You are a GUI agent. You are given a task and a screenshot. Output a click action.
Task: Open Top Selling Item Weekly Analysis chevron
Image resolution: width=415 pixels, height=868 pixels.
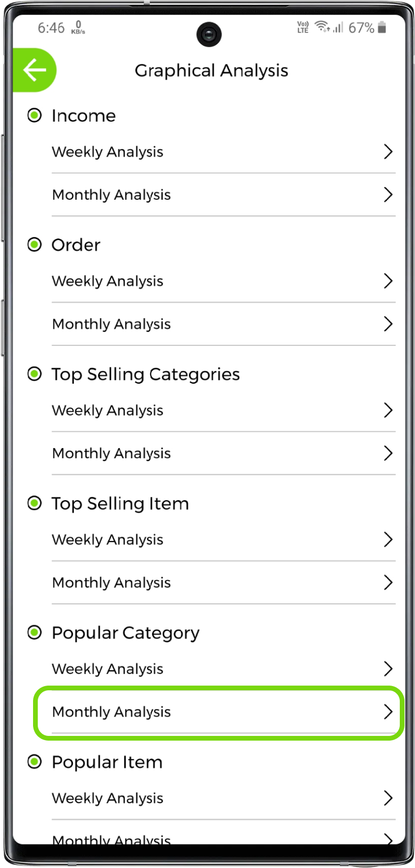click(x=388, y=540)
